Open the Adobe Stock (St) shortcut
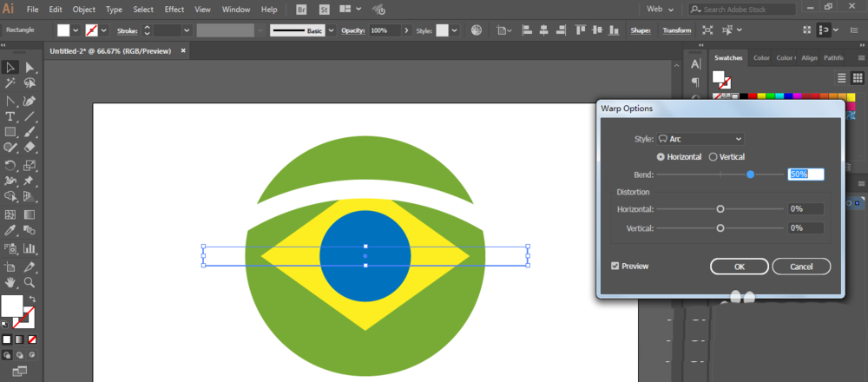 (x=323, y=10)
